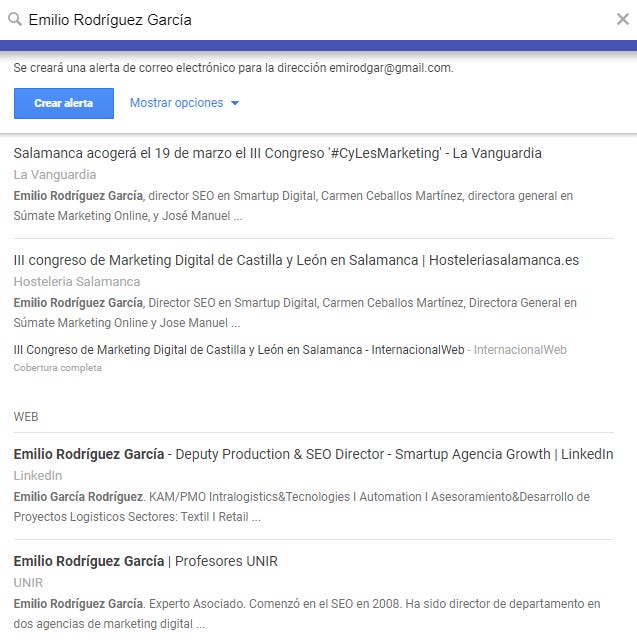Click the LinkedIn source label

[38, 476]
